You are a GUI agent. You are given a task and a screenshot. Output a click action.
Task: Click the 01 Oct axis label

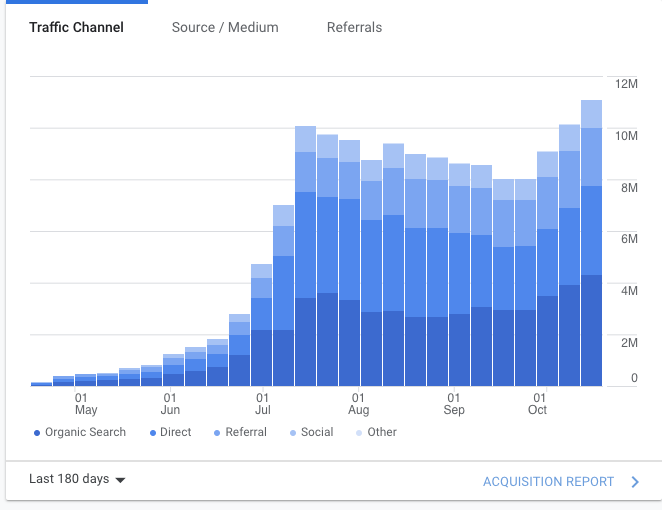tap(537, 404)
